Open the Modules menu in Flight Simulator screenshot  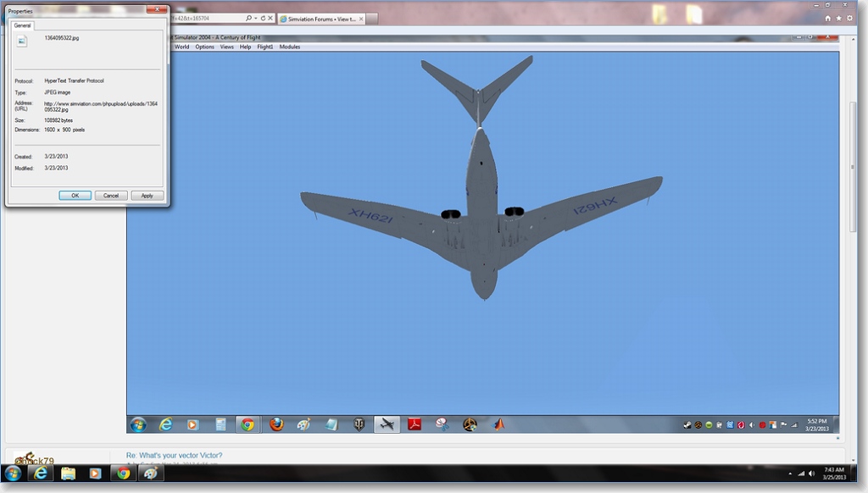coord(290,47)
